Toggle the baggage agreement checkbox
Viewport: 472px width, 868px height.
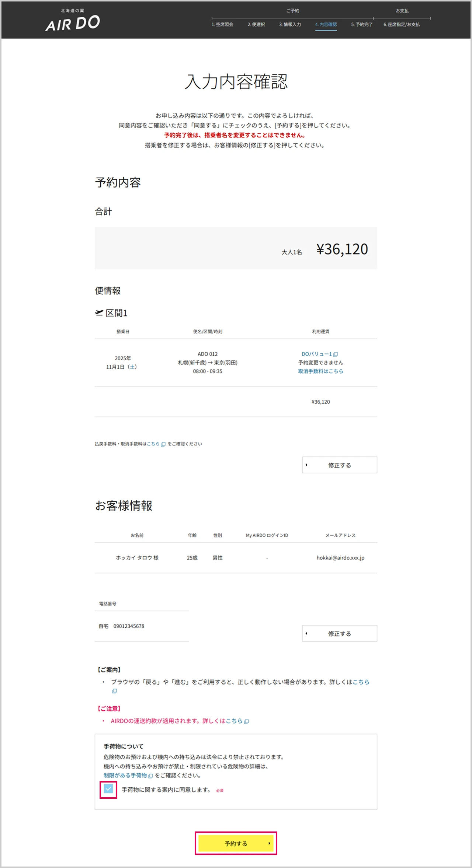(x=108, y=789)
